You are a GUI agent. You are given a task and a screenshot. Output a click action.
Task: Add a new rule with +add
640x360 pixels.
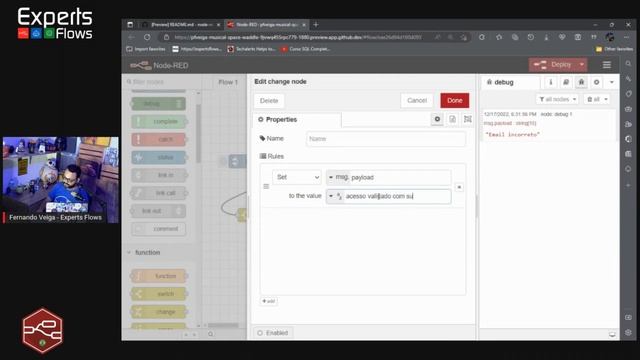269,301
